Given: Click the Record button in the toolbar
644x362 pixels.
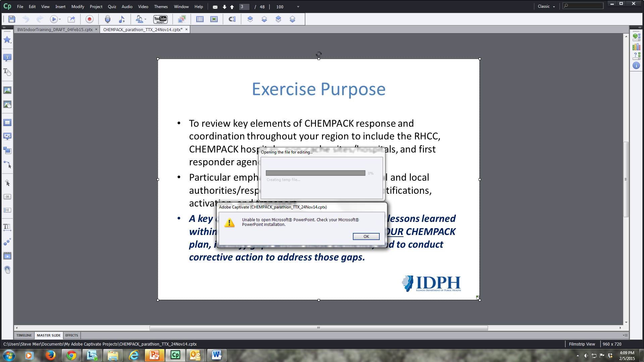Looking at the screenshot, I should [89, 19].
